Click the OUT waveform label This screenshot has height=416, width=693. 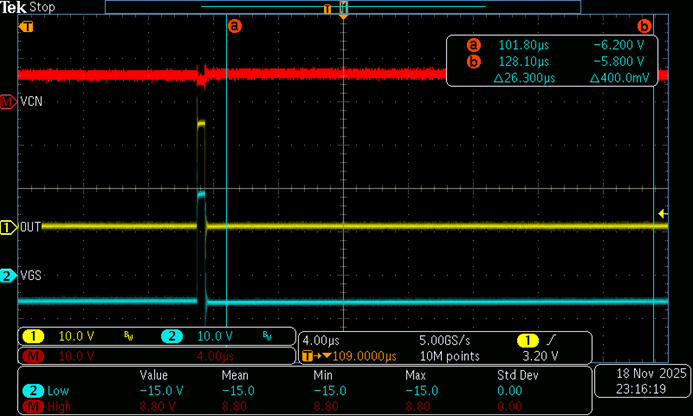(30, 227)
